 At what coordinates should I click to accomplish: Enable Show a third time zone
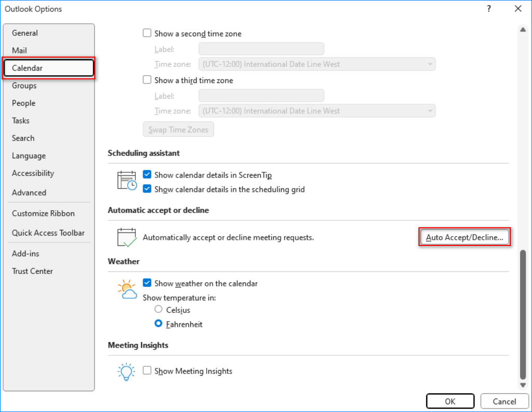(147, 80)
